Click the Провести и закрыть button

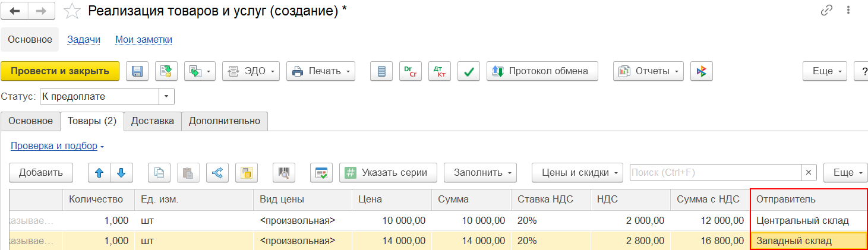[60, 71]
